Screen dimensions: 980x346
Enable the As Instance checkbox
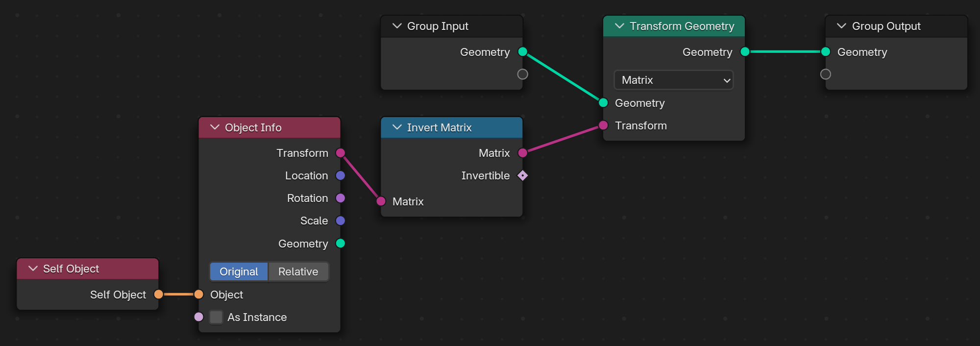(x=216, y=317)
